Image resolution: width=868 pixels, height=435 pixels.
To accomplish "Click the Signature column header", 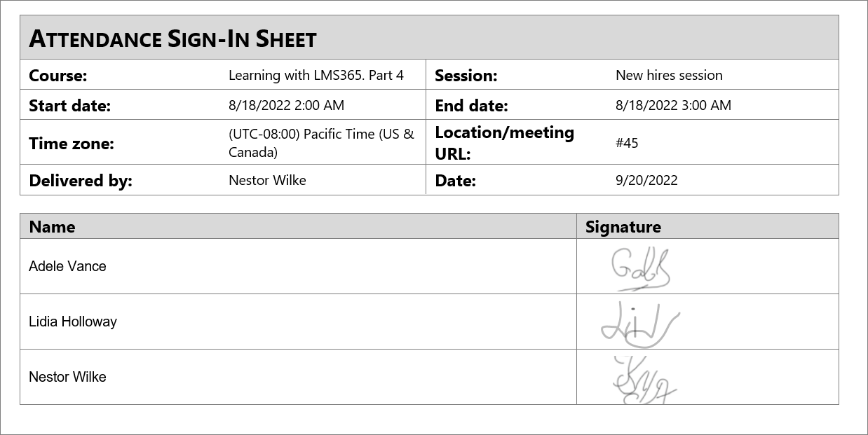I will pos(623,226).
